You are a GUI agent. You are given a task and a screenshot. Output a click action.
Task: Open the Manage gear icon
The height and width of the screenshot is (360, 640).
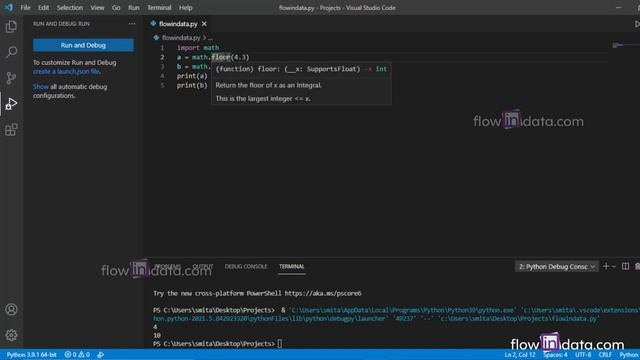click(x=11, y=335)
